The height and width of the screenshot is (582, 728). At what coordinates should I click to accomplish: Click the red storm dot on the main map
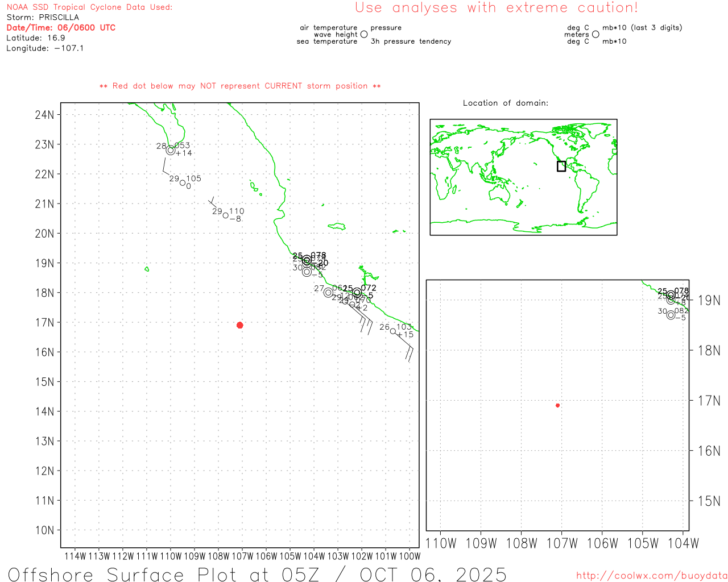(x=239, y=325)
